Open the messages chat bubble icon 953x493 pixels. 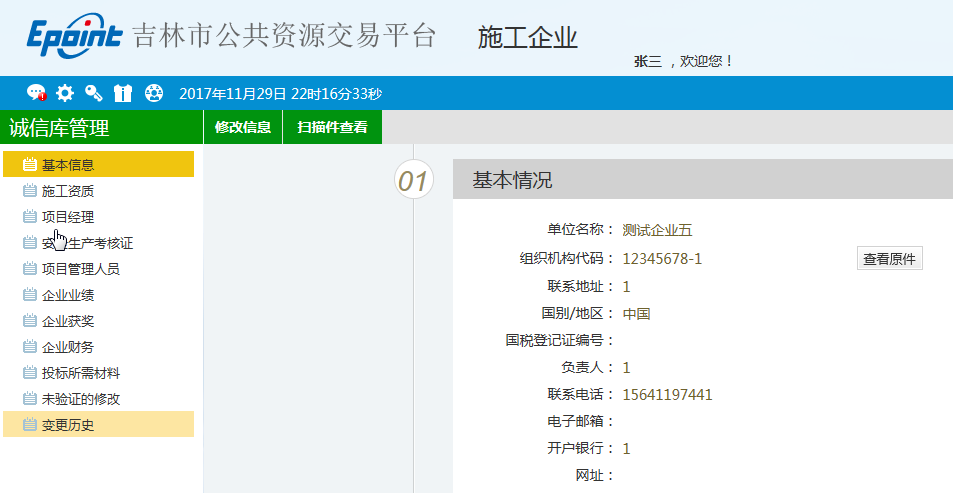click(x=36, y=93)
